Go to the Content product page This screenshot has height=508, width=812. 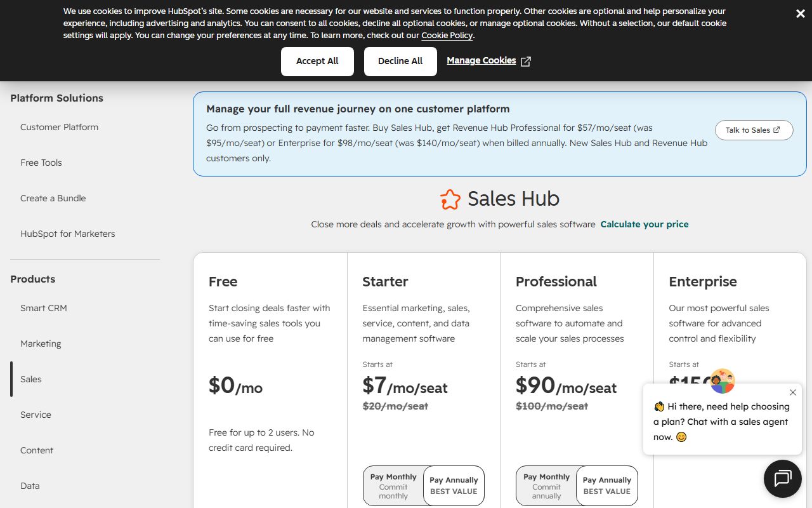tap(37, 450)
